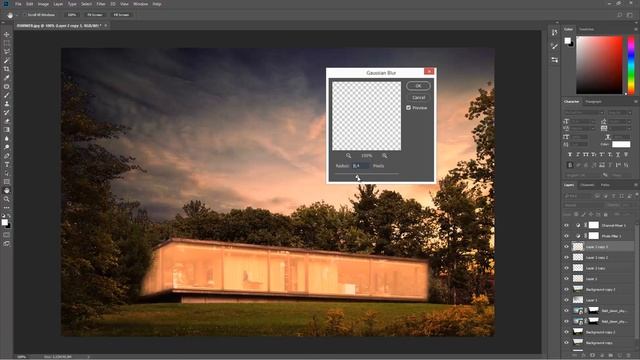Select the Hand tool
Image resolution: width=640 pixels, height=360 pixels.
[x=7, y=191]
